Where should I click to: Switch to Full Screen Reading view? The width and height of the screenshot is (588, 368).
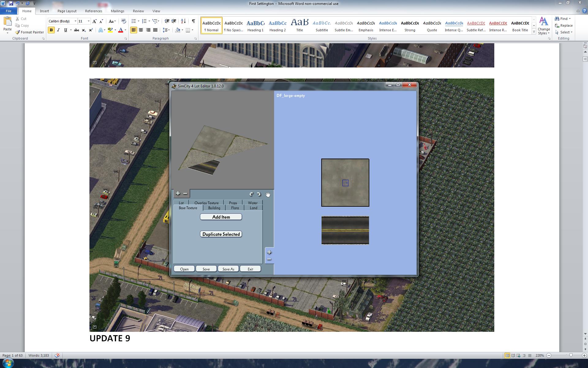513,355
